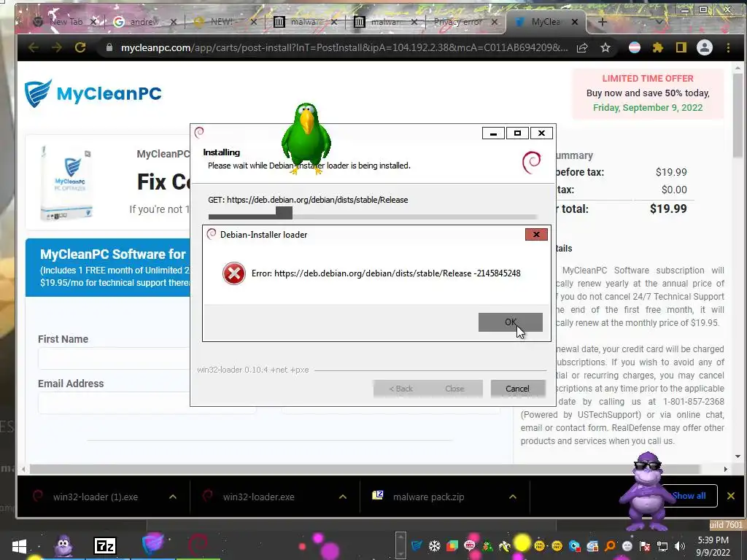Open the network tray icon
Screen dimensions: 747x560
(x=662, y=545)
